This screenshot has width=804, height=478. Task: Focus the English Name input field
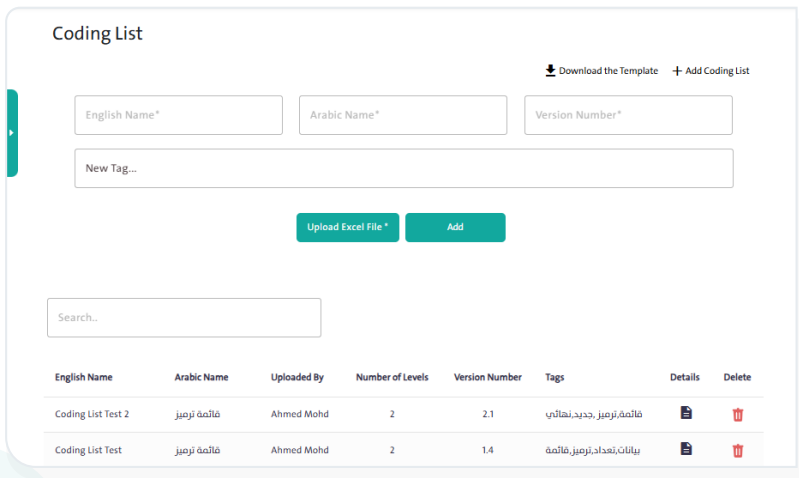point(178,115)
